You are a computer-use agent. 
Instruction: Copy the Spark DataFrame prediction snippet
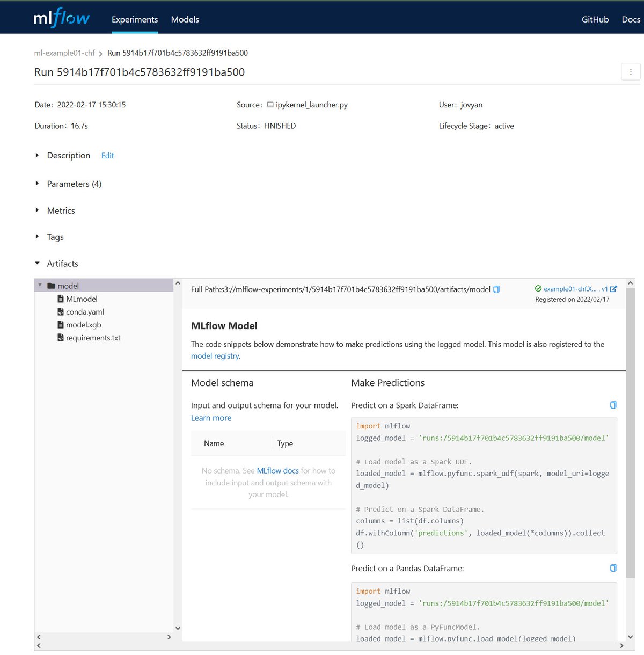coord(613,405)
